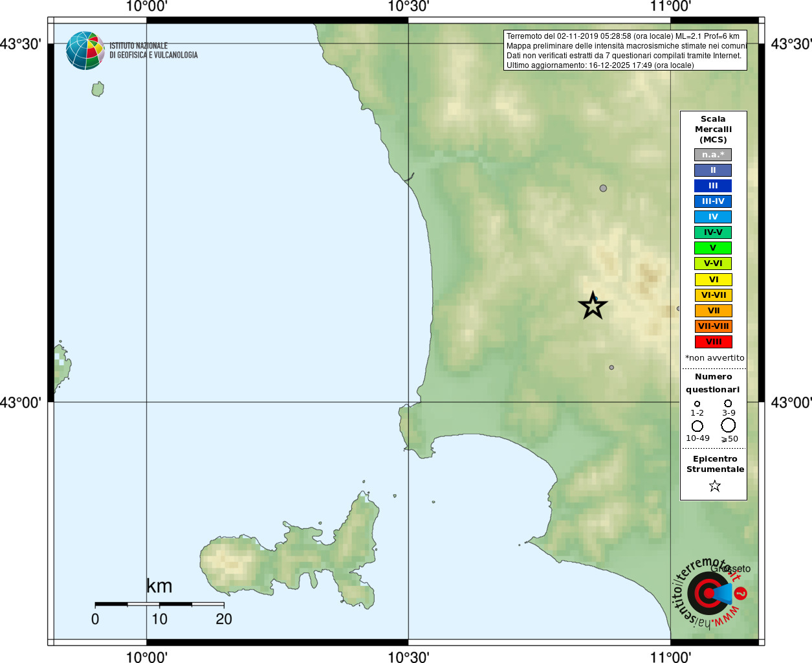Click the Istituto Nazionale di Geofisica text

click(153, 51)
